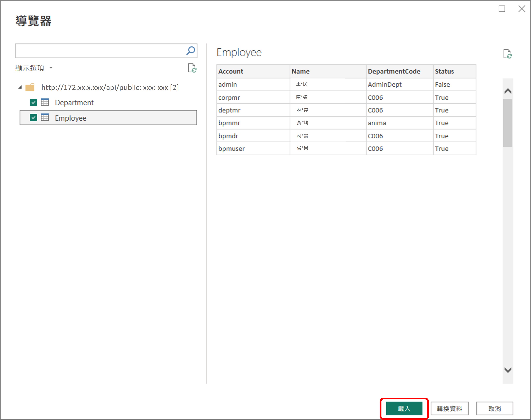Click the 'deptmr' account cell
This screenshot has height=420, width=531.
click(x=253, y=110)
